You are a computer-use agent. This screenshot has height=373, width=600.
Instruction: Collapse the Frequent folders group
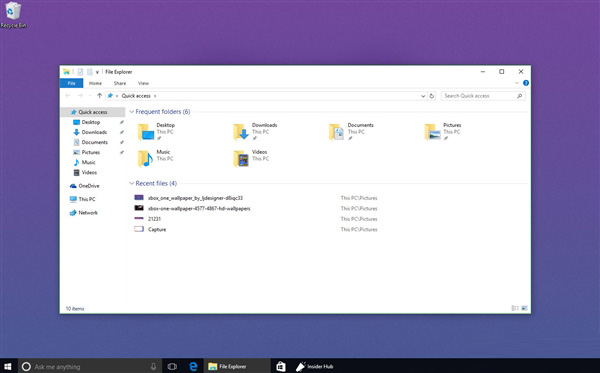tap(132, 112)
